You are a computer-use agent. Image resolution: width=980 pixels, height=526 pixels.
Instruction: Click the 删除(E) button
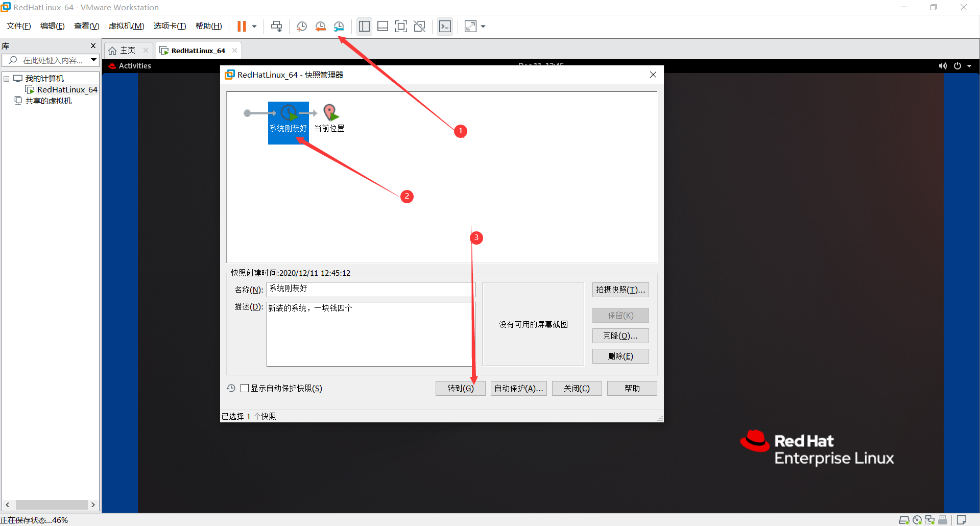click(620, 356)
